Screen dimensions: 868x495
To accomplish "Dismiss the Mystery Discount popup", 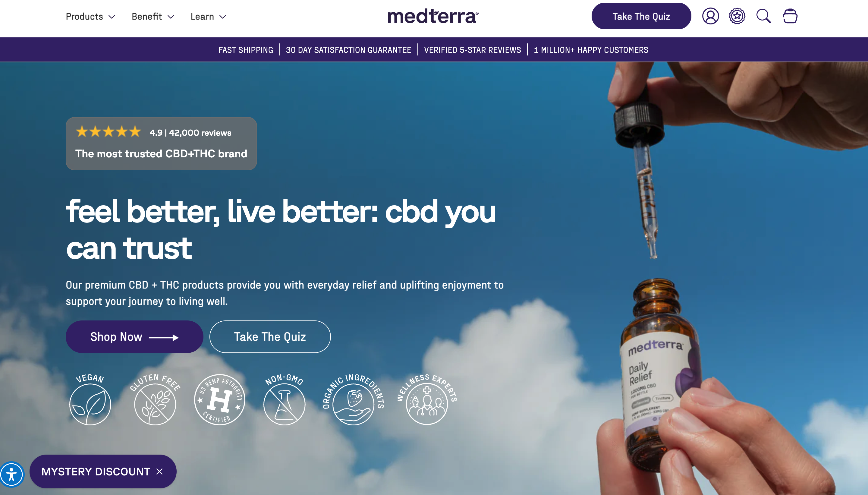I will [159, 471].
